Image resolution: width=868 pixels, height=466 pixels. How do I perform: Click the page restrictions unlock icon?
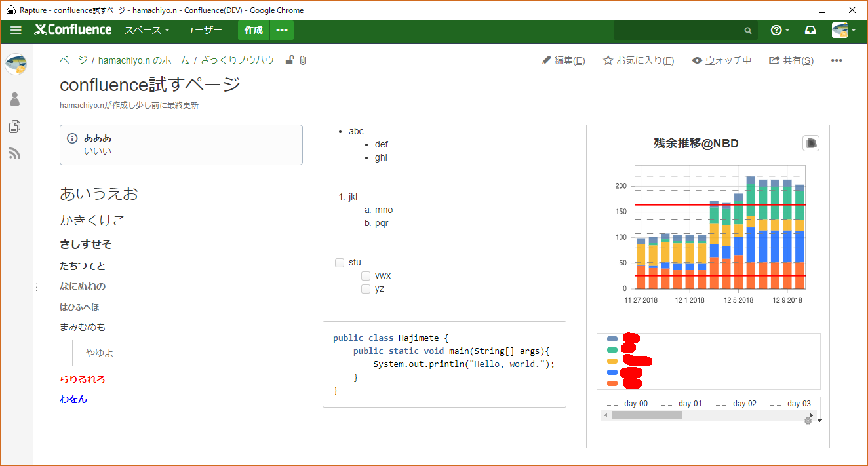pyautogui.click(x=290, y=60)
